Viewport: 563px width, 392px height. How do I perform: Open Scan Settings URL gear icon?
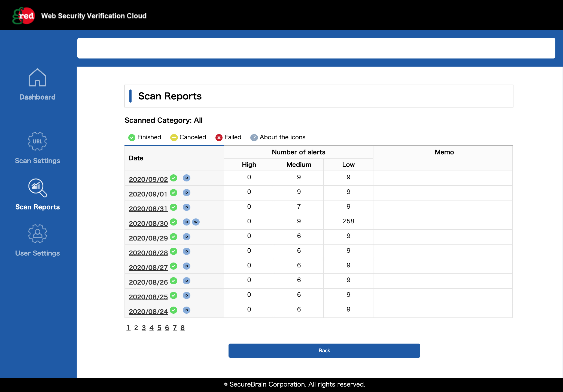pos(37,141)
